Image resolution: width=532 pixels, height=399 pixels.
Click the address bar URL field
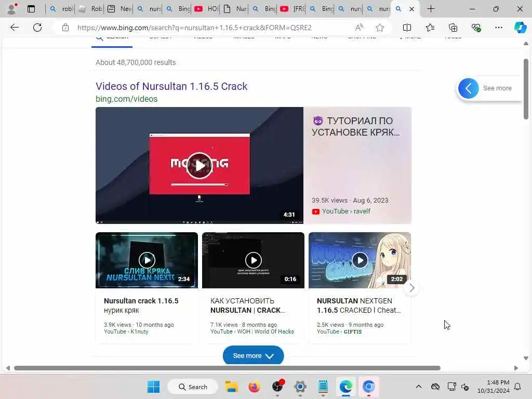pyautogui.click(x=194, y=28)
